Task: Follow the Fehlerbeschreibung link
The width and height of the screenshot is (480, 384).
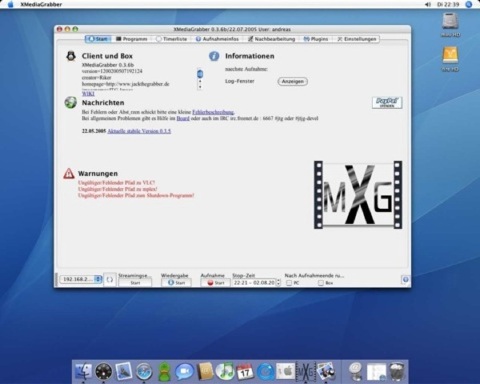Action: [213, 112]
